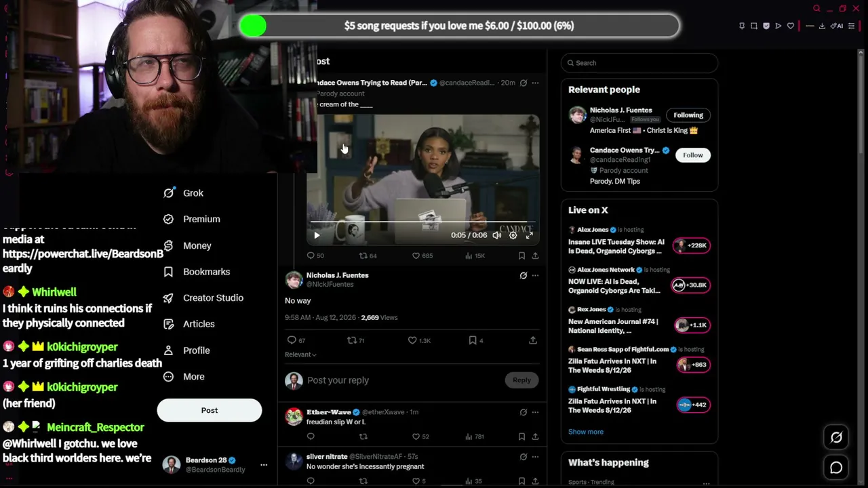Open Bookmarks in the left navigation
The width and height of the screenshot is (868, 488).
197,272
